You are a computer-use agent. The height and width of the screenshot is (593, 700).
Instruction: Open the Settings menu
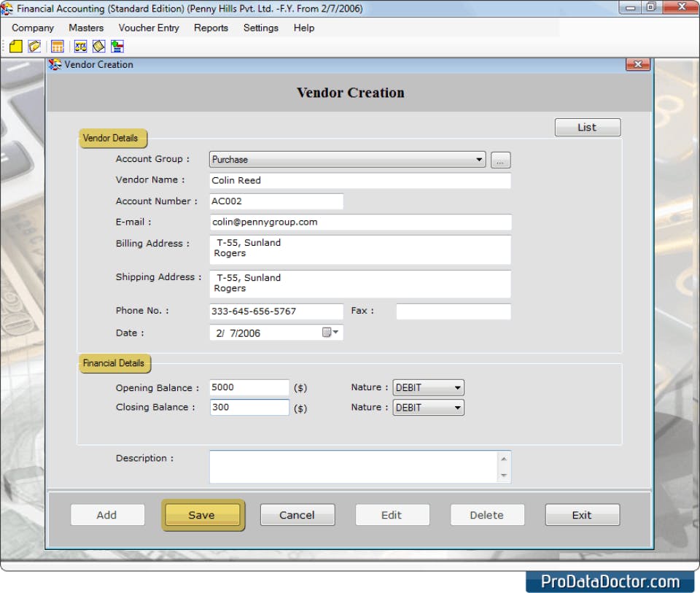[x=260, y=28]
